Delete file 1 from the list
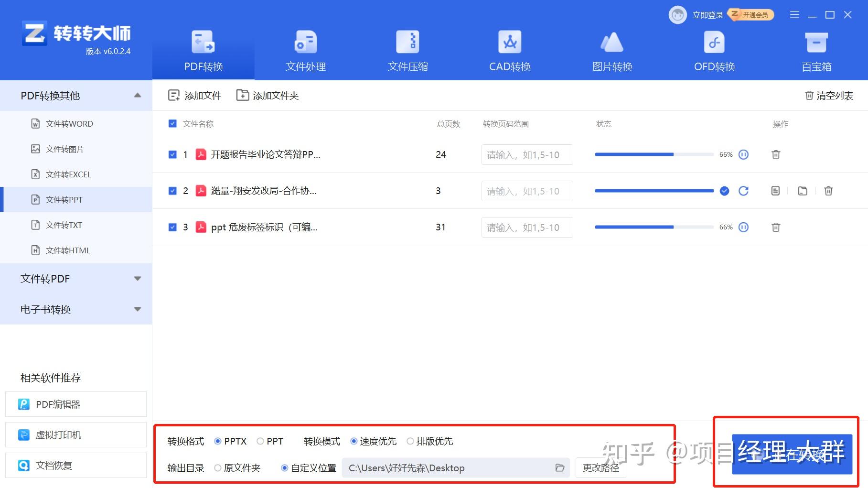This screenshot has width=868, height=488. (776, 154)
